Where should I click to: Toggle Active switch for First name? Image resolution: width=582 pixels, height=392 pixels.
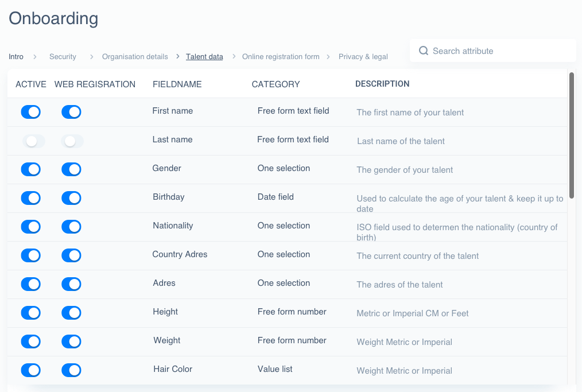pos(31,112)
